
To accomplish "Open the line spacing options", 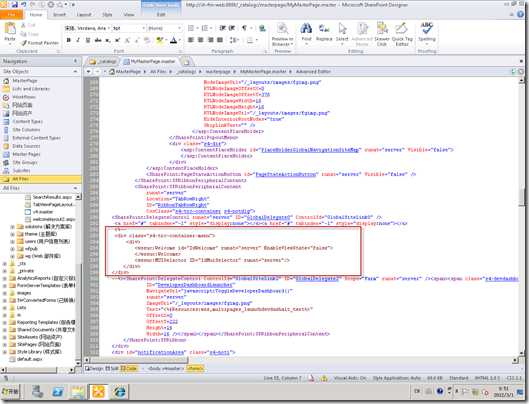I will pos(234,40).
